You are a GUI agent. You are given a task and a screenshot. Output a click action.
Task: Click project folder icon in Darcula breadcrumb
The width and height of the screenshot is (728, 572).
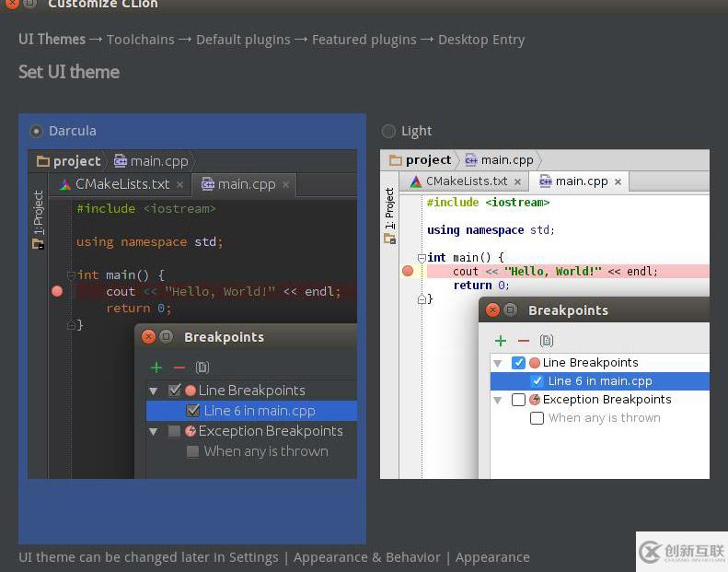coord(43,161)
